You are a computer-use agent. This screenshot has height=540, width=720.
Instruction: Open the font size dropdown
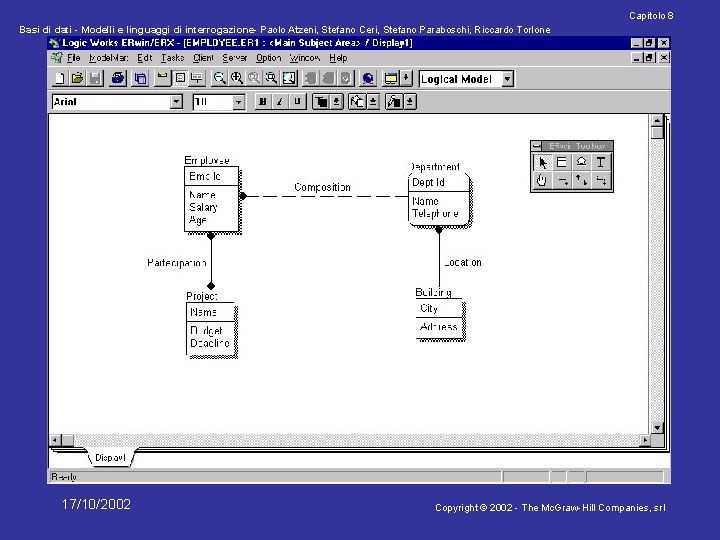point(238,102)
